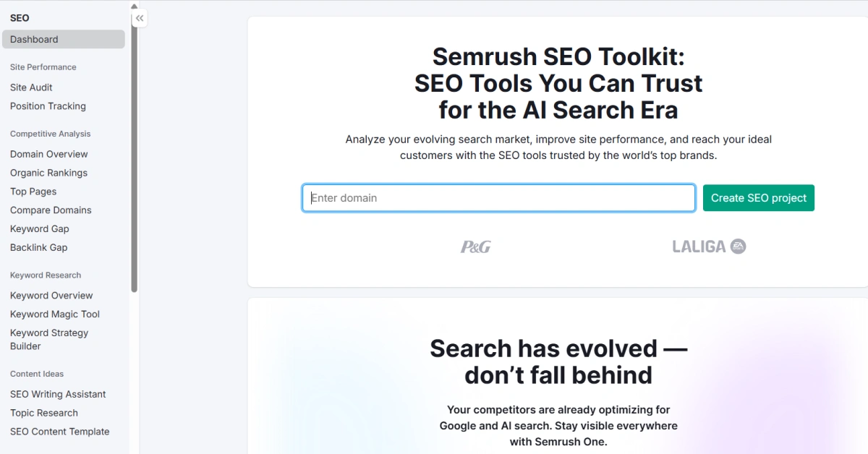Open Topic Research
This screenshot has height=454, width=868.
(44, 413)
